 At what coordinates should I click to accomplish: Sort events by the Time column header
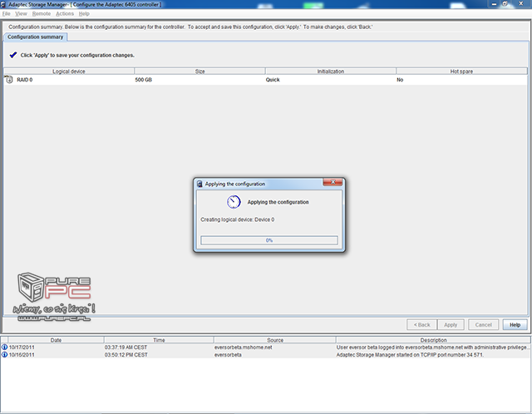pos(159,340)
